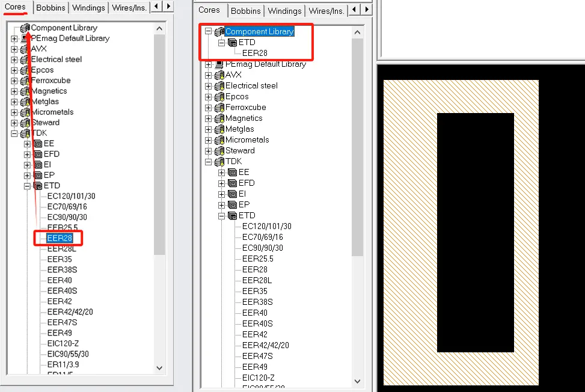585x392 pixels.
Task: Click the EI family icon in left panel
Action: point(38,165)
